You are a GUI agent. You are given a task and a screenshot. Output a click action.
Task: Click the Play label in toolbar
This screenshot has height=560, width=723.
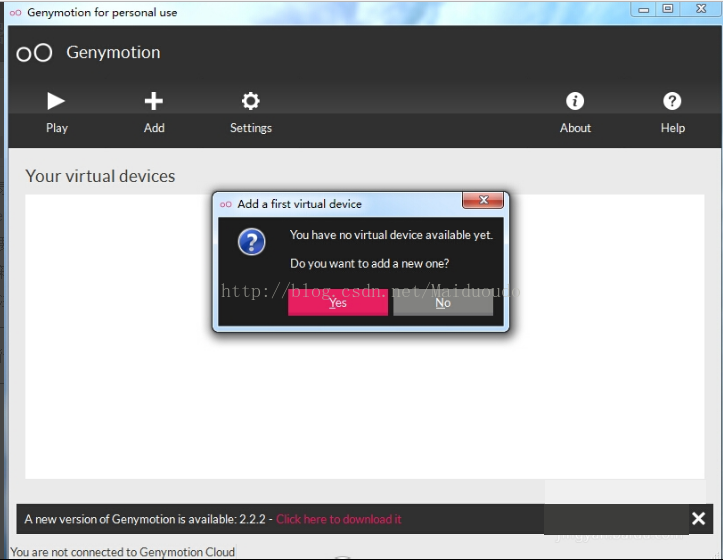(57, 128)
